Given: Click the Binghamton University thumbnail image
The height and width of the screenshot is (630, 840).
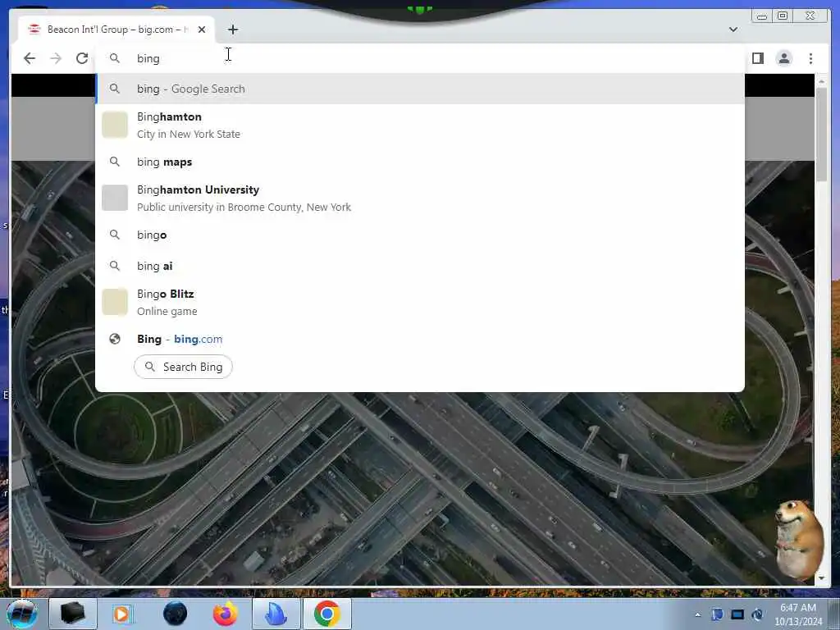Looking at the screenshot, I should pos(115,199).
